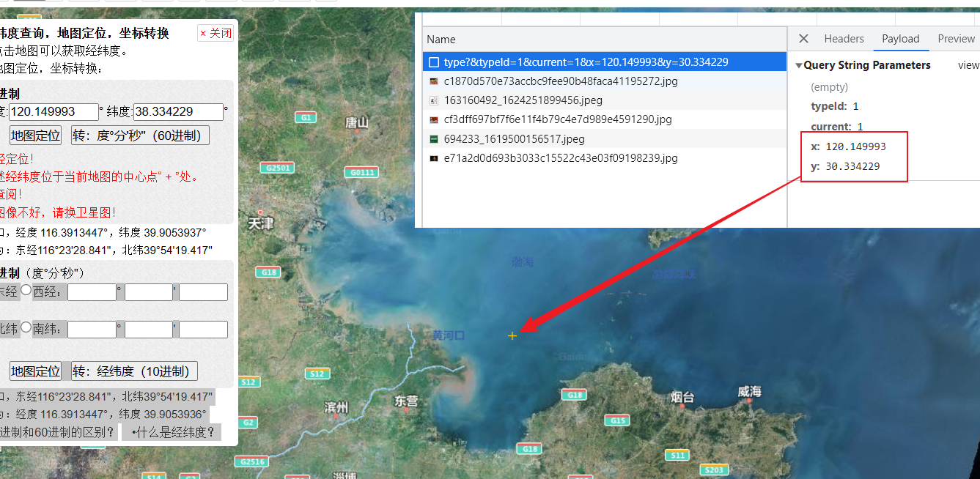Click the thumbnail icon of cf3dff697bf7f6e11f4b79c4e7d989e4591290.jpg
Viewport: 980px width, 479px height.
tap(434, 119)
